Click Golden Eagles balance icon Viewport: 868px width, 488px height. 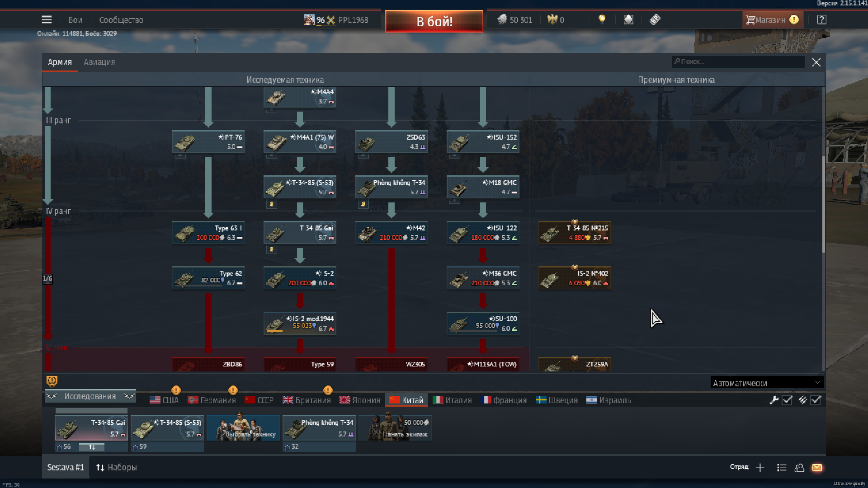[552, 19]
